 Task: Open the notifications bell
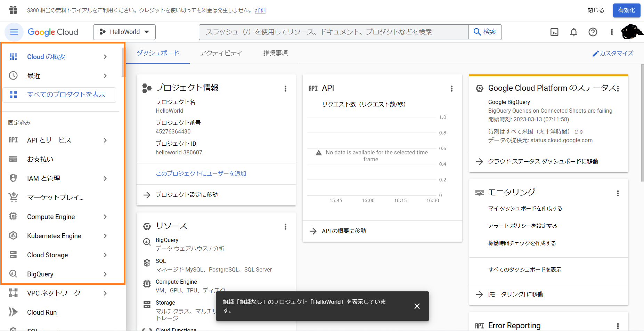click(x=574, y=32)
